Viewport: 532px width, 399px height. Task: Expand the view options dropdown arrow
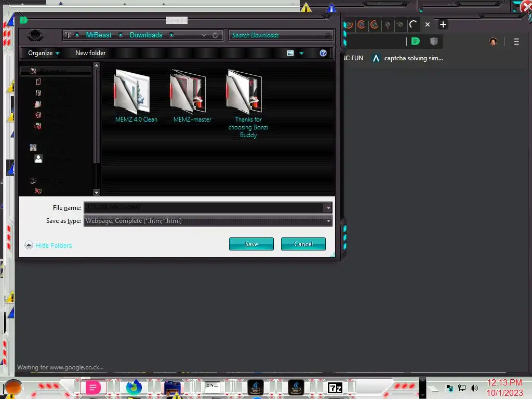point(301,54)
